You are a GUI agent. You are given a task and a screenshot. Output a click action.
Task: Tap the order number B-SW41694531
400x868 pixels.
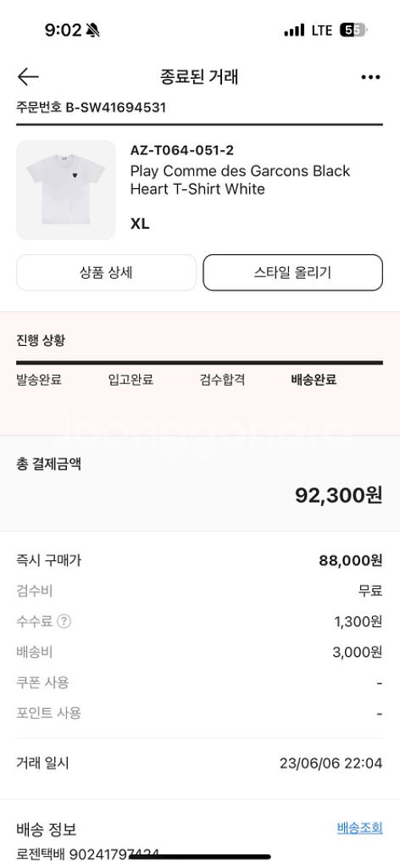tap(116, 108)
